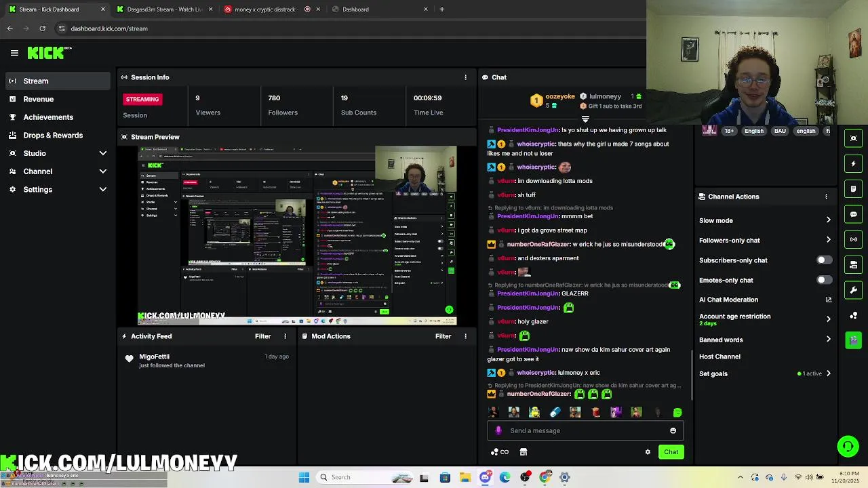Open Session Info options menu

pos(465,77)
